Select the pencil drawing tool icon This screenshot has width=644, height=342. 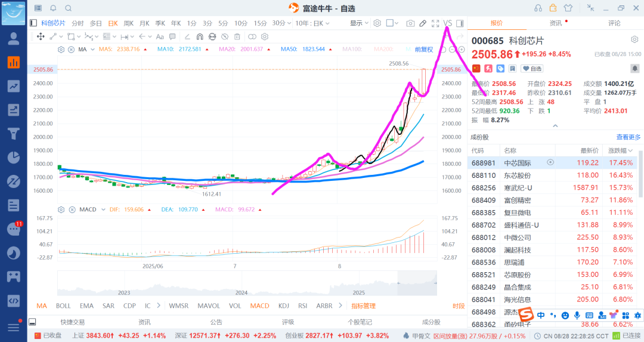pyautogui.click(x=423, y=23)
